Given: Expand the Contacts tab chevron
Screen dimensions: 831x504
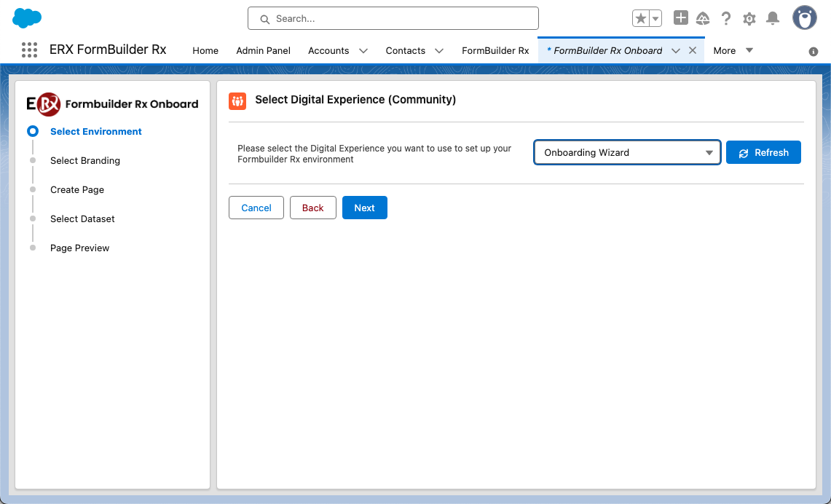Looking at the screenshot, I should pyautogui.click(x=439, y=51).
